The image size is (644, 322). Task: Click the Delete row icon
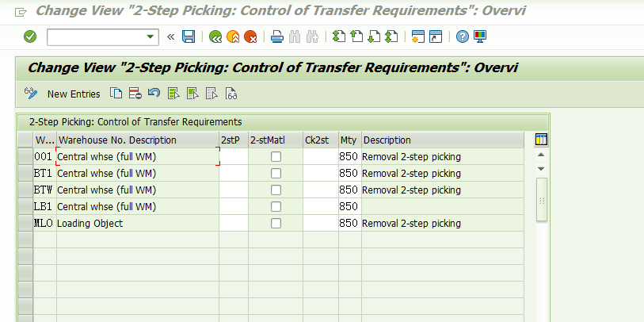click(135, 94)
